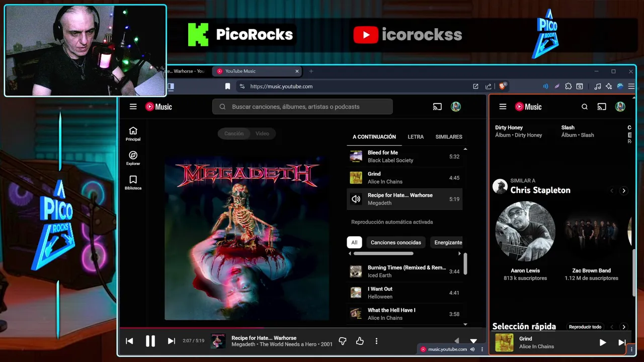The height and width of the screenshot is (362, 644).
Task: Play Grind in the side panel mini player
Action: pyautogui.click(x=602, y=342)
